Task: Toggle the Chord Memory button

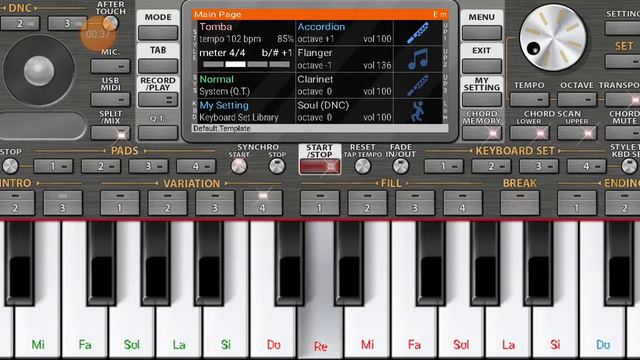Action: click(x=482, y=133)
